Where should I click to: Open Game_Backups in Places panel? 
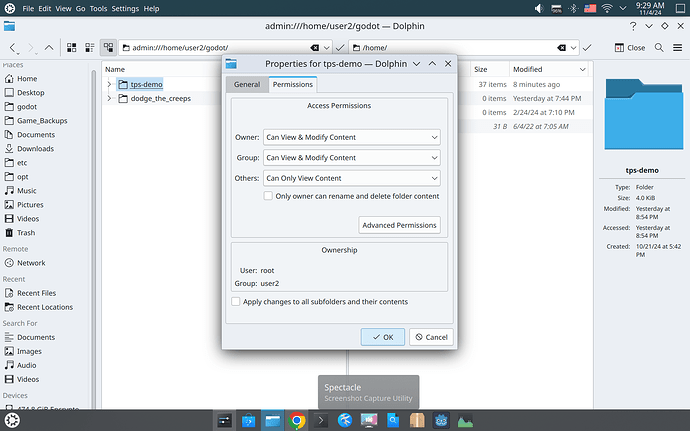pyautogui.click(x=42, y=121)
